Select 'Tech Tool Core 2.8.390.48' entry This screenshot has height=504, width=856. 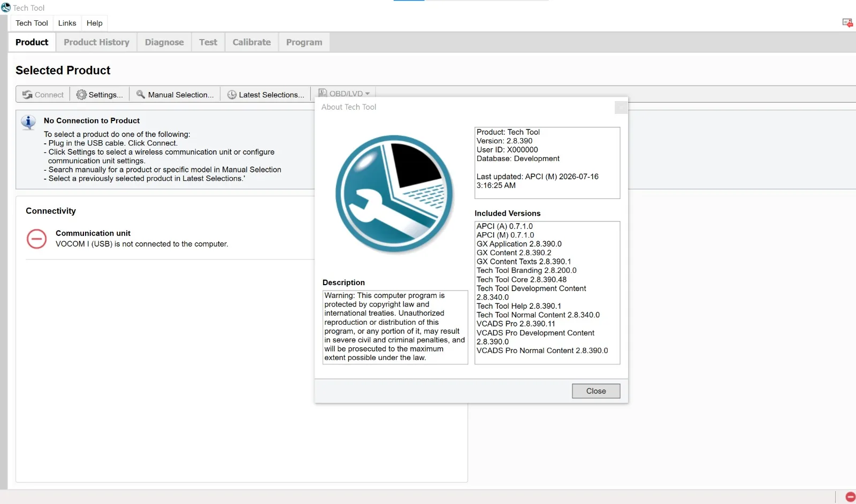tap(522, 280)
